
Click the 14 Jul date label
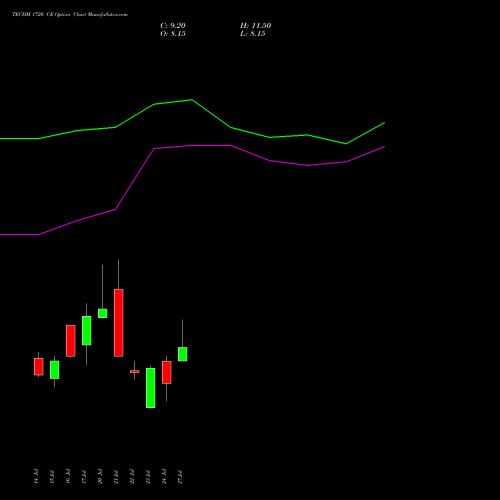36,476
